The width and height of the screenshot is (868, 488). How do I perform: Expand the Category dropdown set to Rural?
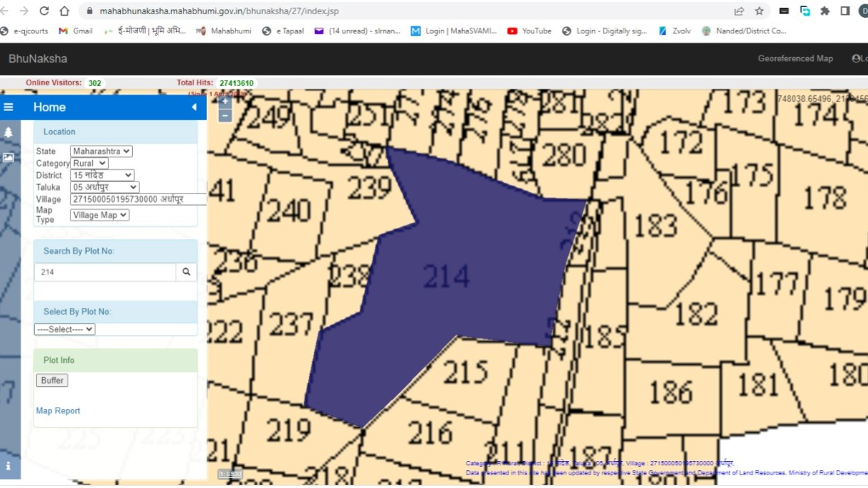click(x=89, y=163)
